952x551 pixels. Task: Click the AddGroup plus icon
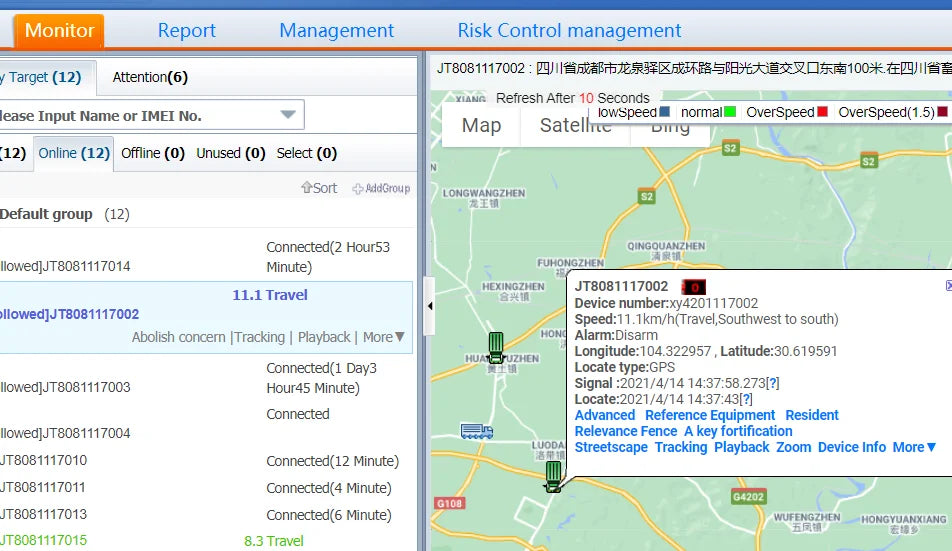coord(358,188)
